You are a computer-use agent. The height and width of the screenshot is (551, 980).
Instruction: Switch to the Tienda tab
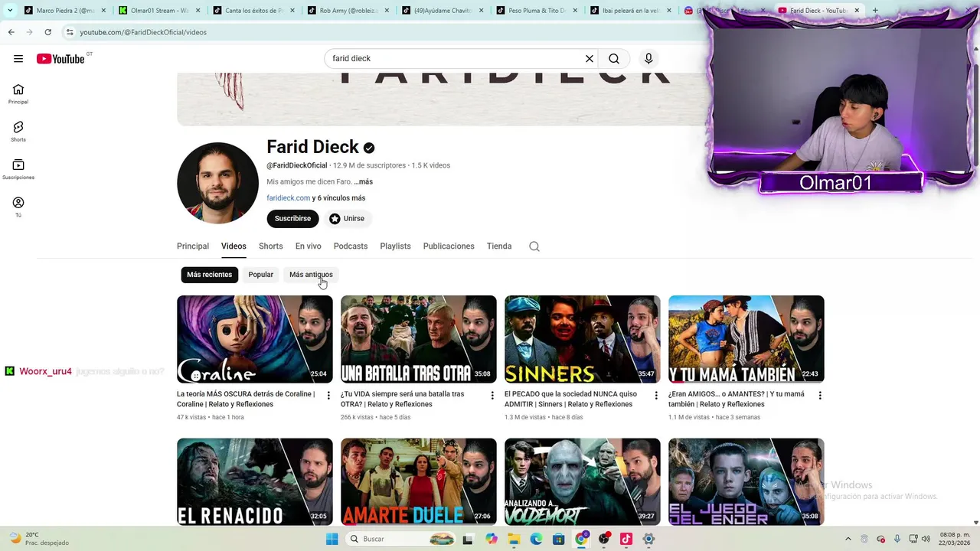click(x=499, y=246)
